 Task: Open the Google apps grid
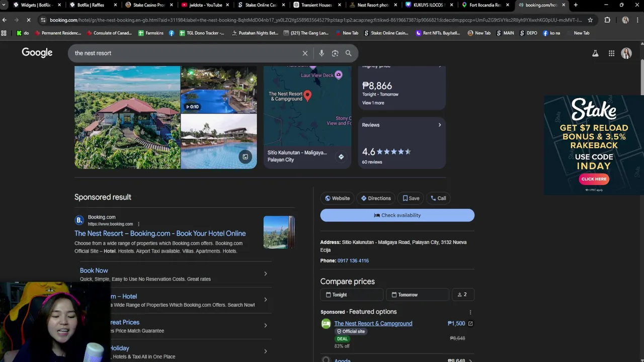click(611, 53)
